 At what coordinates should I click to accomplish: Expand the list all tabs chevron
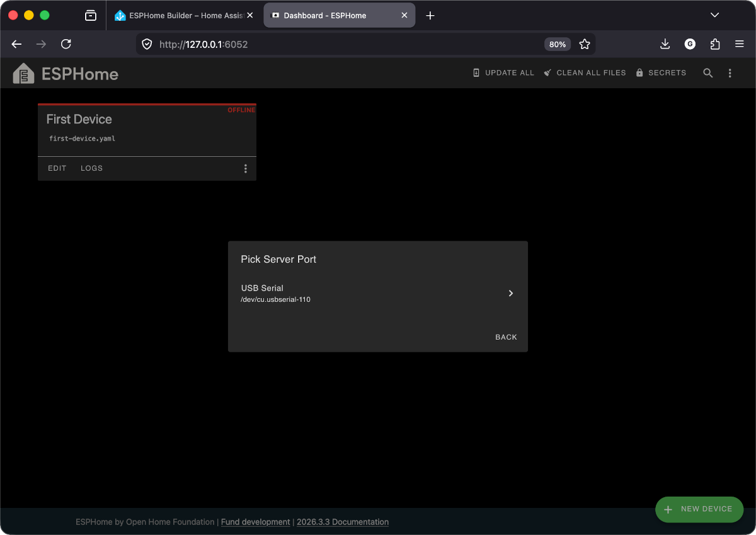tap(714, 15)
